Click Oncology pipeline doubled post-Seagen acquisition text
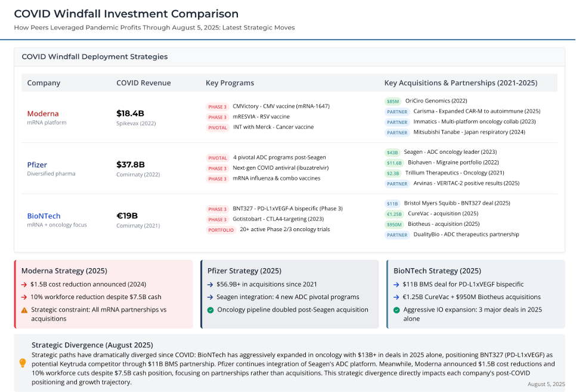Screen dimensions: 576x392 (x=293, y=310)
